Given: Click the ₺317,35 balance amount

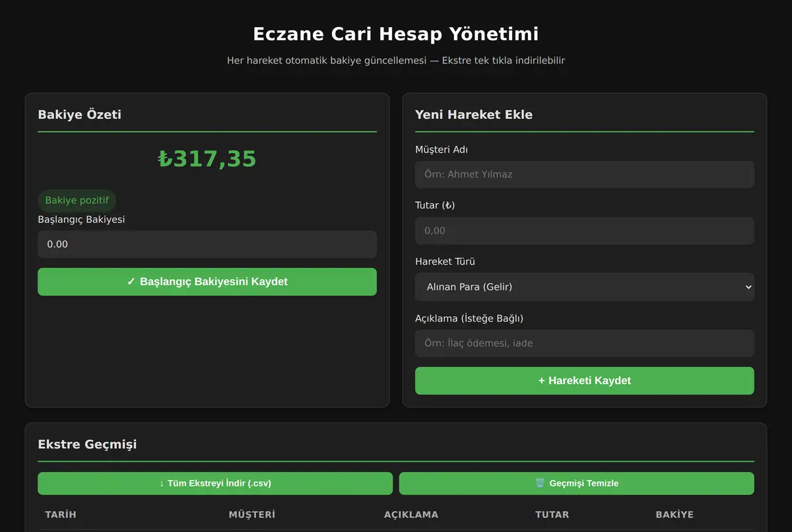Looking at the screenshot, I should tap(207, 159).
